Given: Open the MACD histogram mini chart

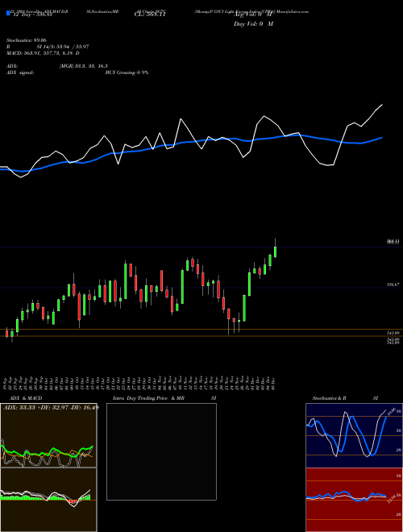Looking at the screenshot, I should (48, 500).
